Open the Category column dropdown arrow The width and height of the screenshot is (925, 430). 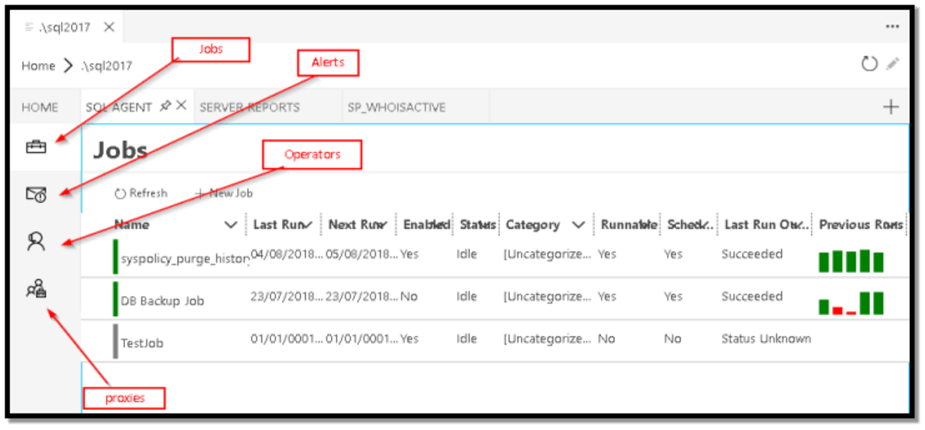click(x=579, y=225)
